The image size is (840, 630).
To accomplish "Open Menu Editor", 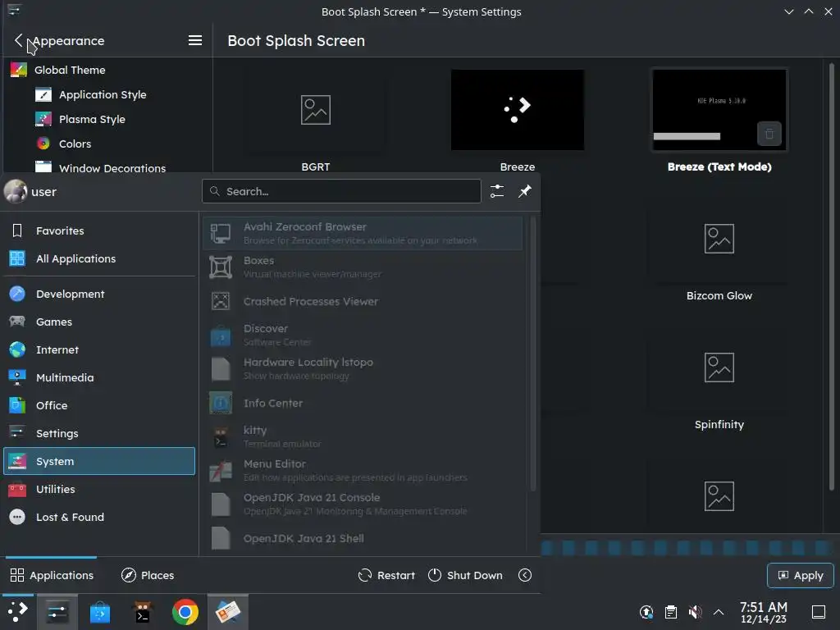I will 363,470.
